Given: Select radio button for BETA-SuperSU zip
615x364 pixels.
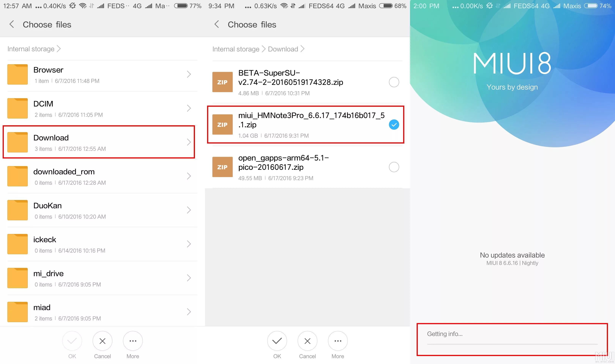Looking at the screenshot, I should (394, 82).
